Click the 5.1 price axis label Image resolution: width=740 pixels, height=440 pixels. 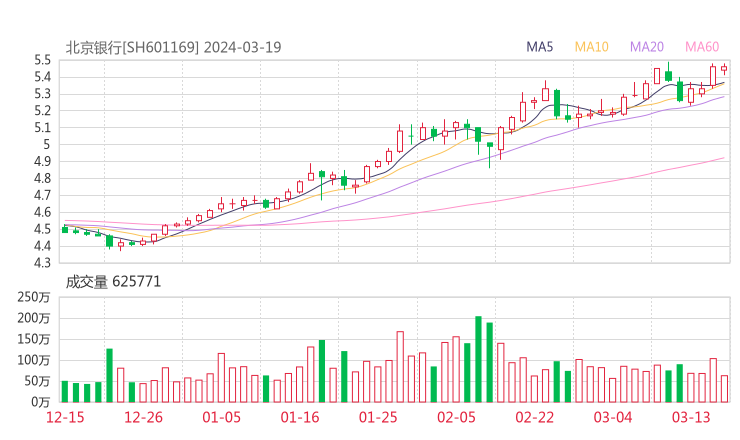42,128
